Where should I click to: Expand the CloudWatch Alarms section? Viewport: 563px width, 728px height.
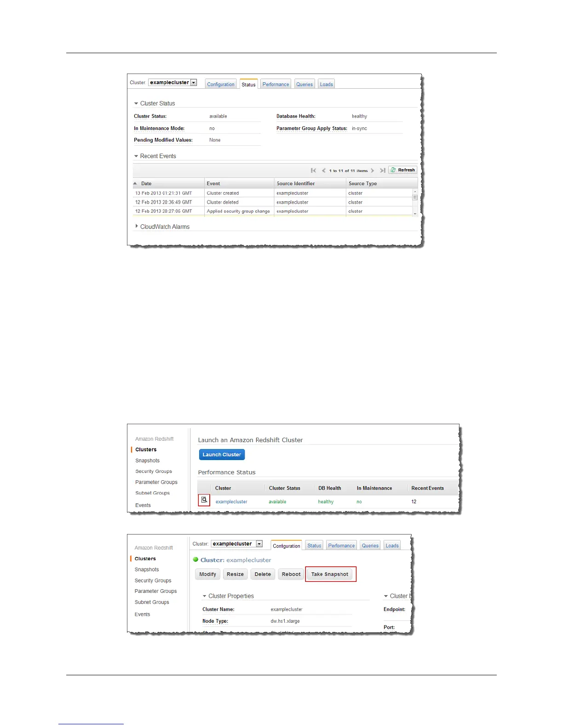(x=137, y=226)
